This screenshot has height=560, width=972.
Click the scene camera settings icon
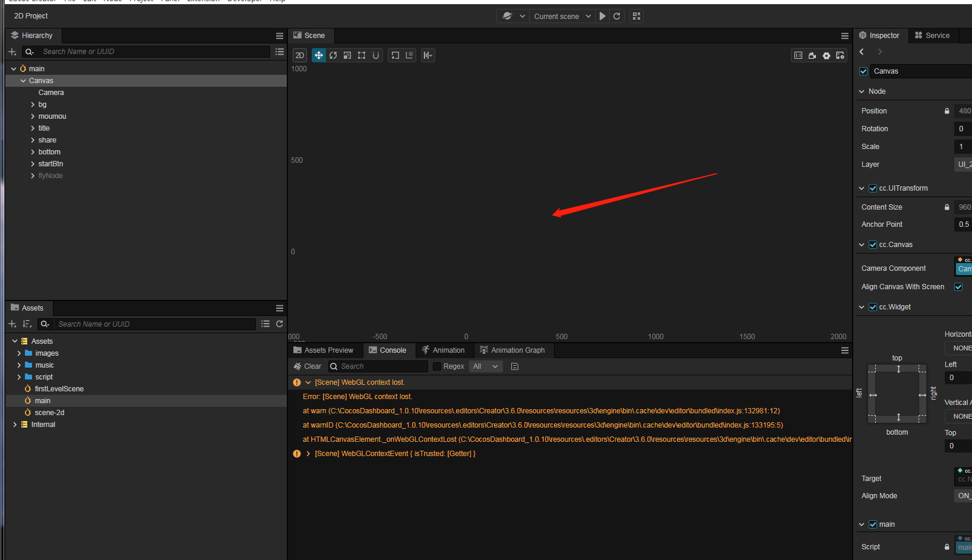pyautogui.click(x=812, y=55)
